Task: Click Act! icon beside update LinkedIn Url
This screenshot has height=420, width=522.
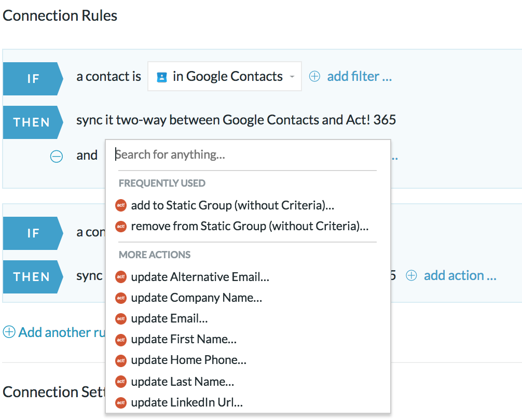Action: (x=121, y=403)
